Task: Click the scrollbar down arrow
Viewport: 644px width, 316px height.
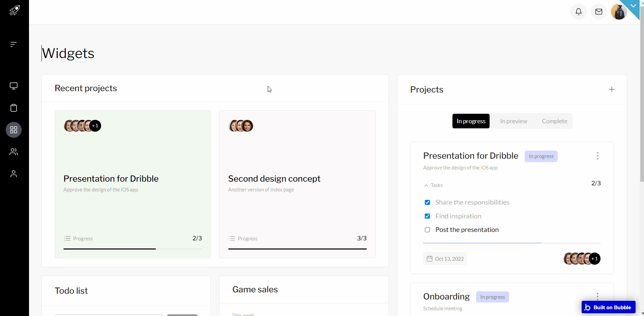Action: [x=642, y=314]
